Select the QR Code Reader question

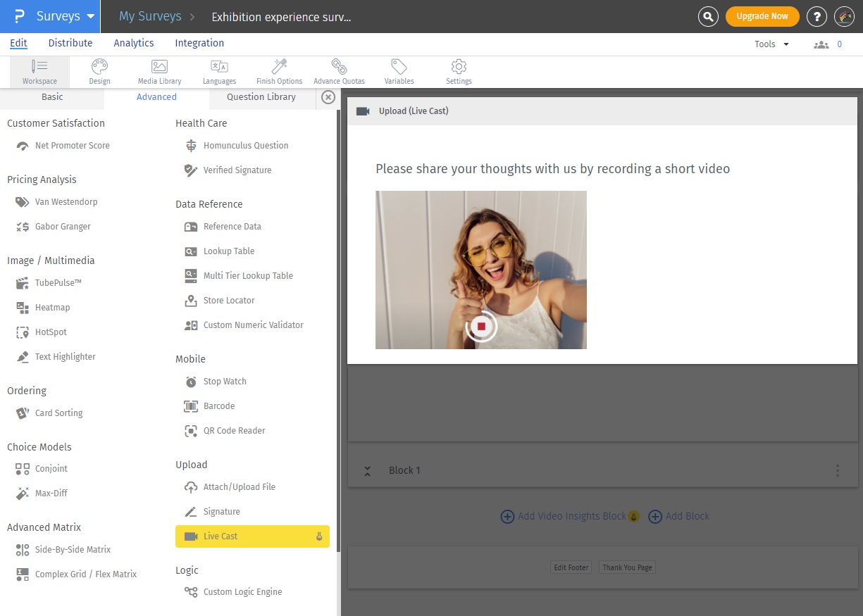[x=234, y=430]
